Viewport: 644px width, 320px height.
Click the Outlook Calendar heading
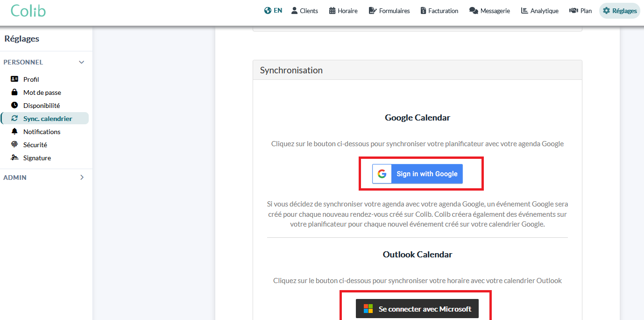coord(418,255)
